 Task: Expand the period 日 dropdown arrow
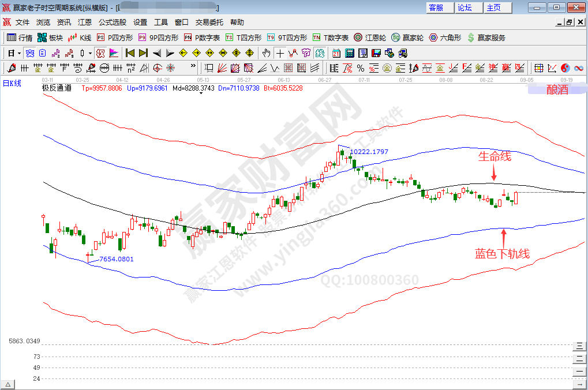point(19,53)
